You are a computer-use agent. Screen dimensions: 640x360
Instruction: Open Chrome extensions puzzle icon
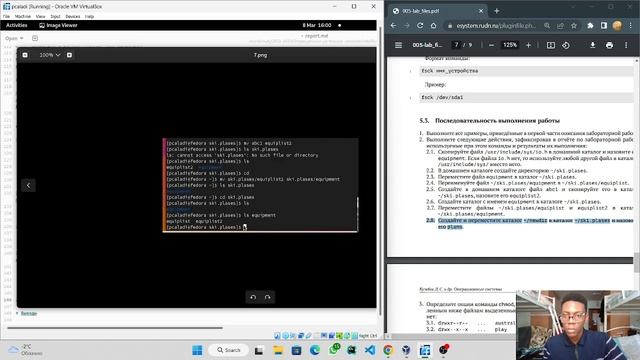tap(590, 25)
